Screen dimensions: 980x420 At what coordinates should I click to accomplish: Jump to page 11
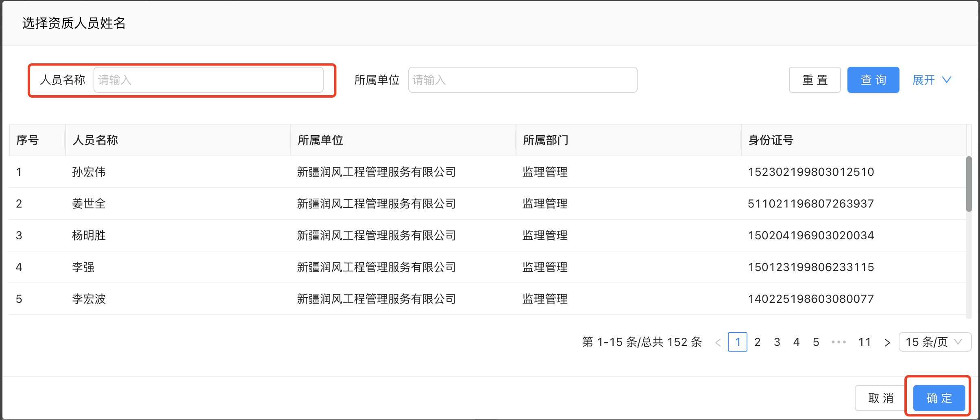(865, 342)
